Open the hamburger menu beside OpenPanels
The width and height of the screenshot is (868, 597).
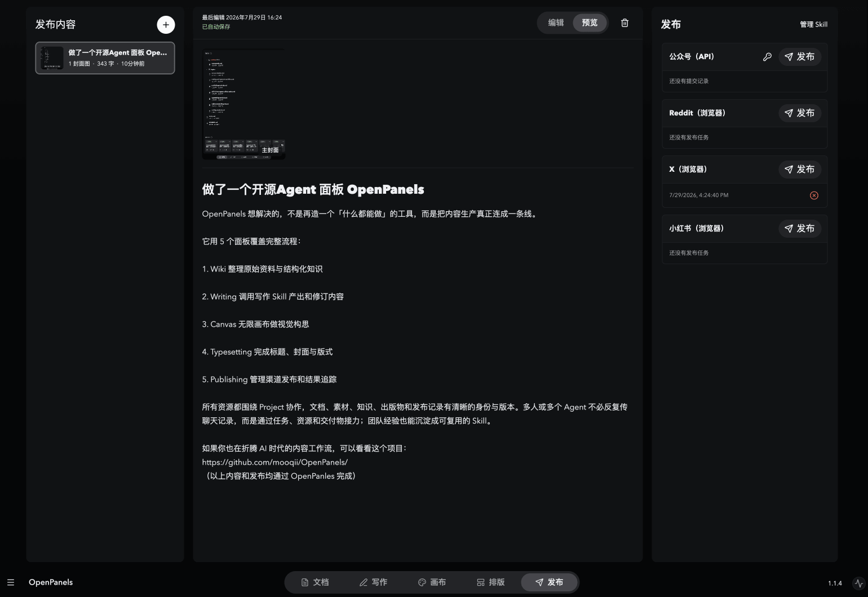click(11, 582)
